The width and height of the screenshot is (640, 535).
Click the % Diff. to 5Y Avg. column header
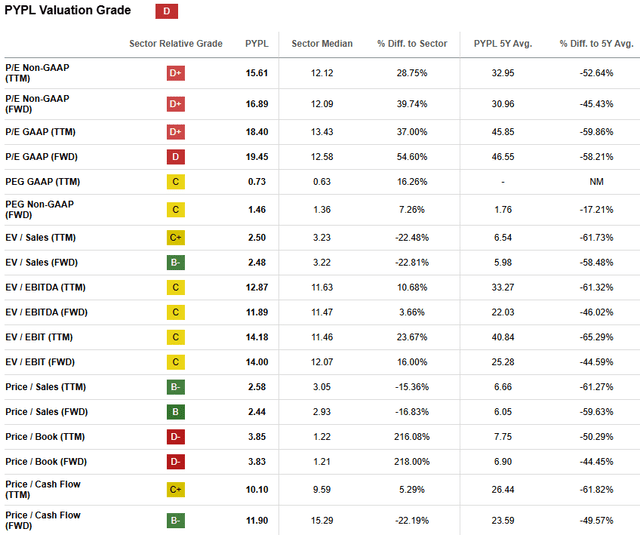point(596,44)
